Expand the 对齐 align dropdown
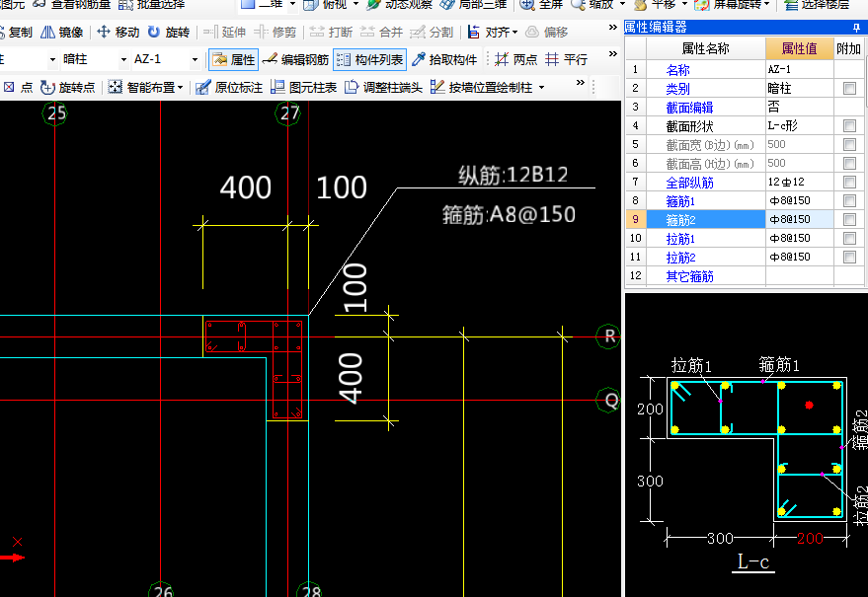The width and height of the screenshot is (868, 597). pyautogui.click(x=514, y=33)
